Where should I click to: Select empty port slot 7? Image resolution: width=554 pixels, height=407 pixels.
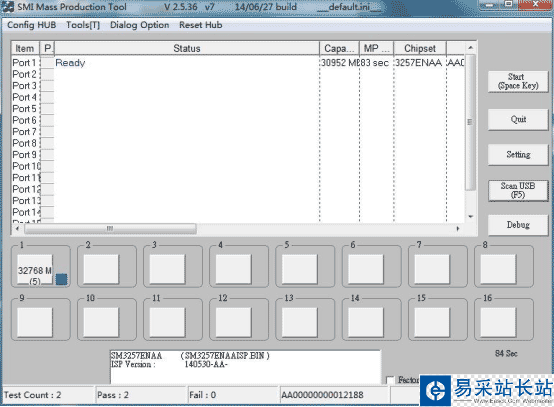(432, 270)
